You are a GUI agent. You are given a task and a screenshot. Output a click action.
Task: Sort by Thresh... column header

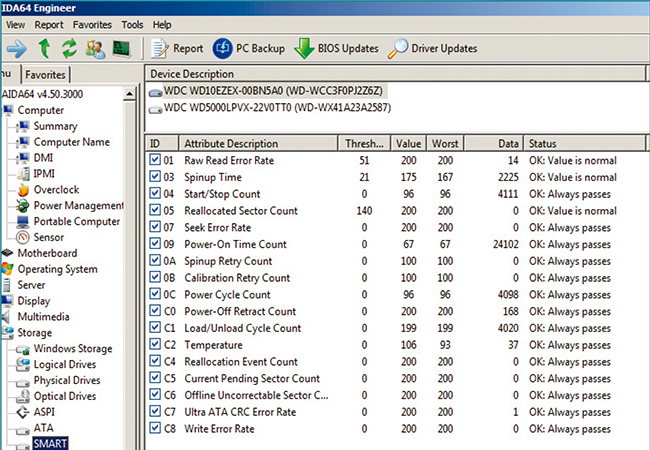coord(364,143)
